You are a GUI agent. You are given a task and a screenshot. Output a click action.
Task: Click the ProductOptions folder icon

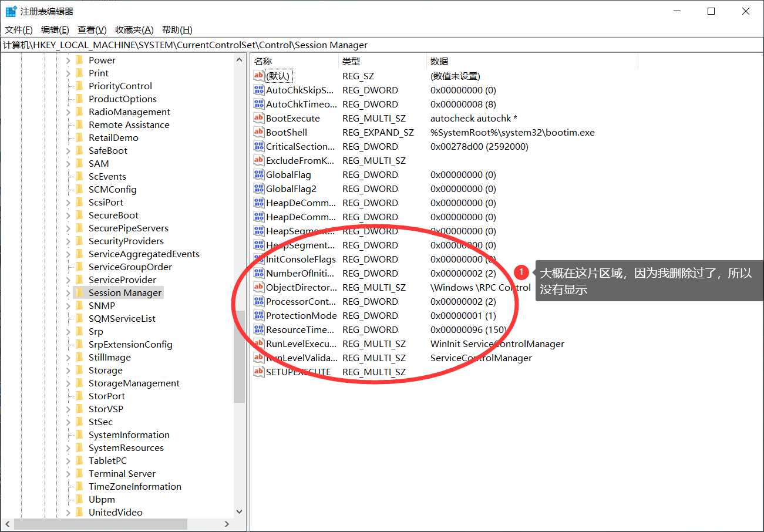pos(80,99)
